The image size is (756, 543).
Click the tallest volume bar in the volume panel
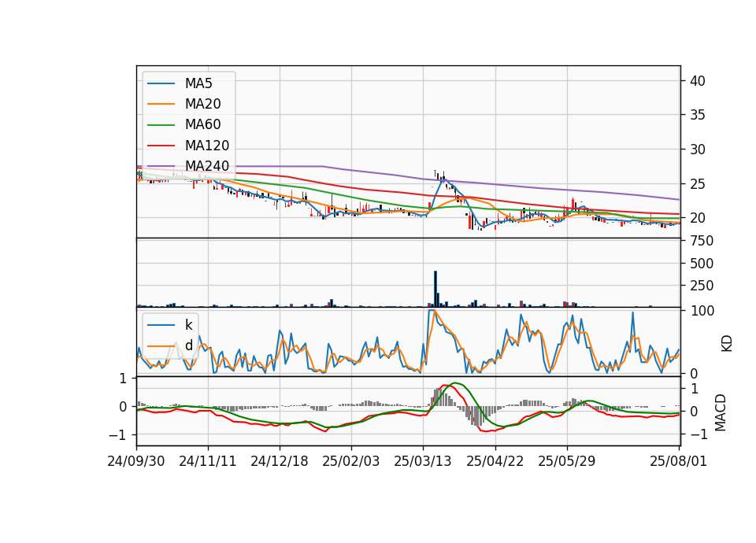point(435,289)
